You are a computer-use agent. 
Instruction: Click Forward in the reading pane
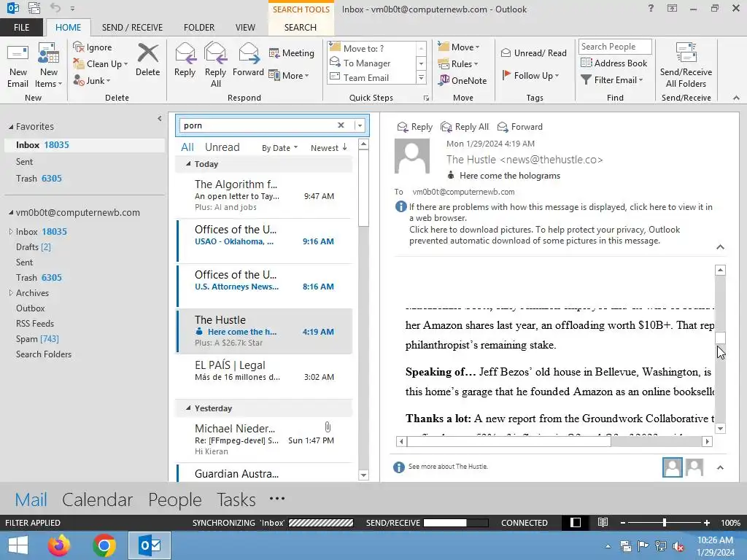[519, 127]
